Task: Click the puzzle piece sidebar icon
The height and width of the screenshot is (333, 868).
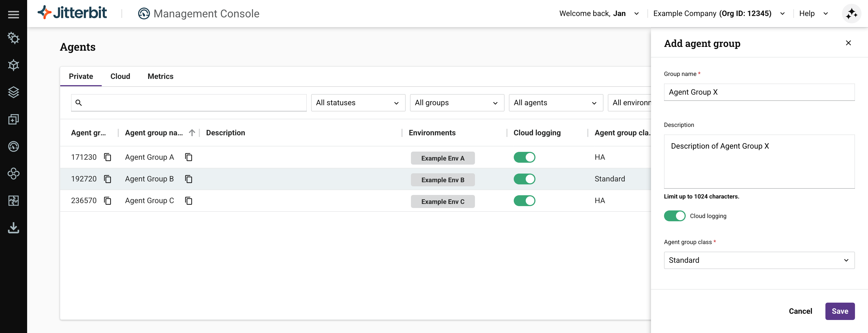Action: pos(14,201)
